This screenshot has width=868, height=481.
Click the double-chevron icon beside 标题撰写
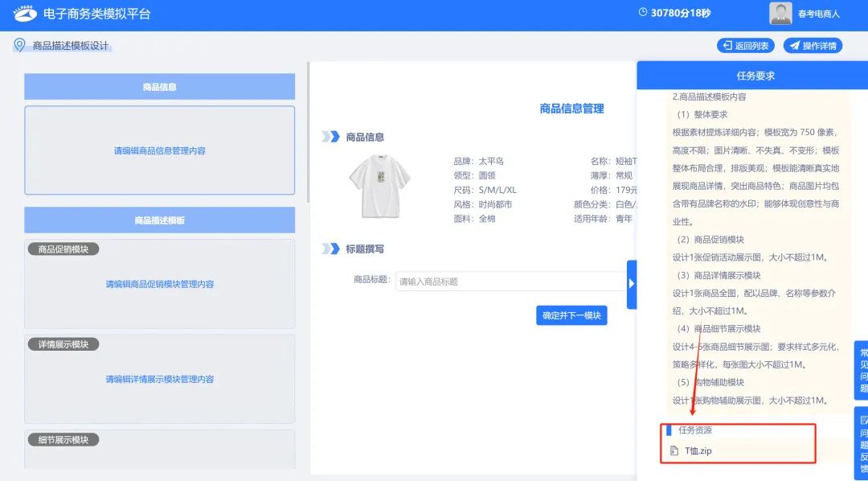[x=330, y=249]
